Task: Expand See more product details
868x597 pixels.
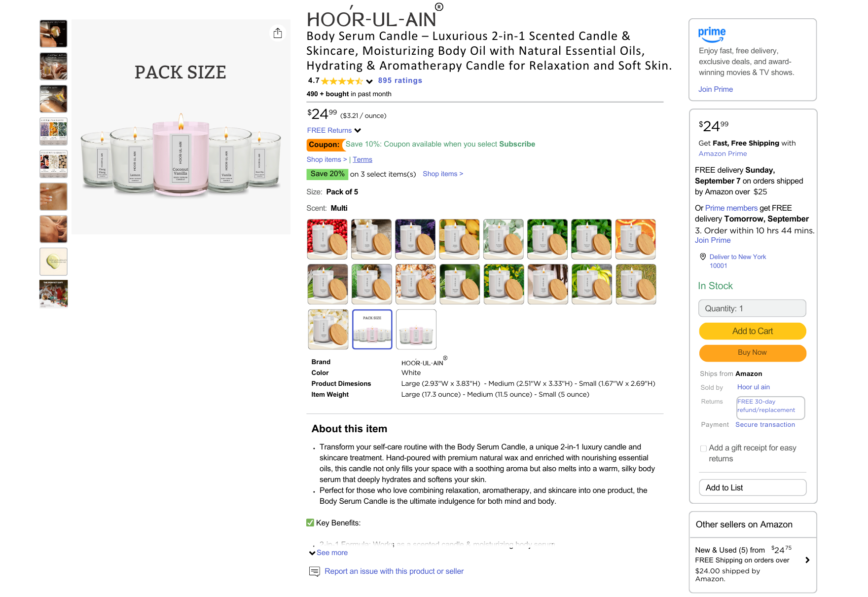Action: 328,553
